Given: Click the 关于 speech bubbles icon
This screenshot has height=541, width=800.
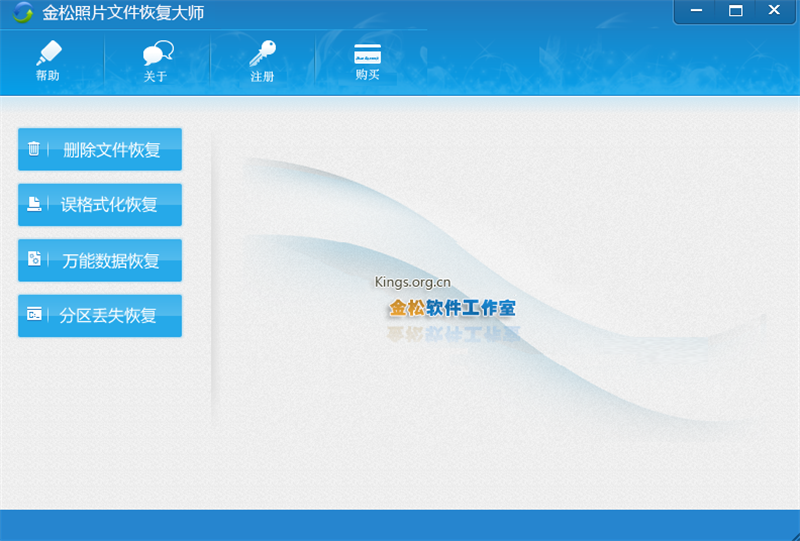Looking at the screenshot, I should click(x=158, y=54).
